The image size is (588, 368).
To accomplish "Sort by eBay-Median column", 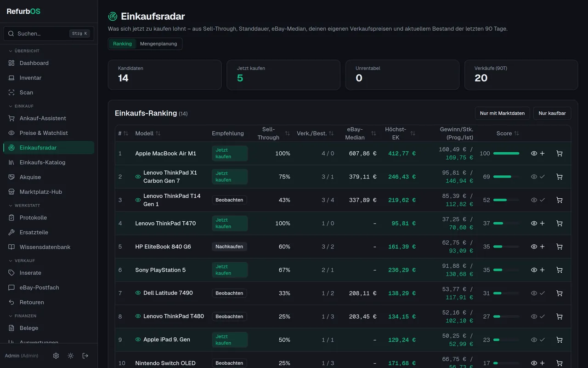I will (360, 133).
